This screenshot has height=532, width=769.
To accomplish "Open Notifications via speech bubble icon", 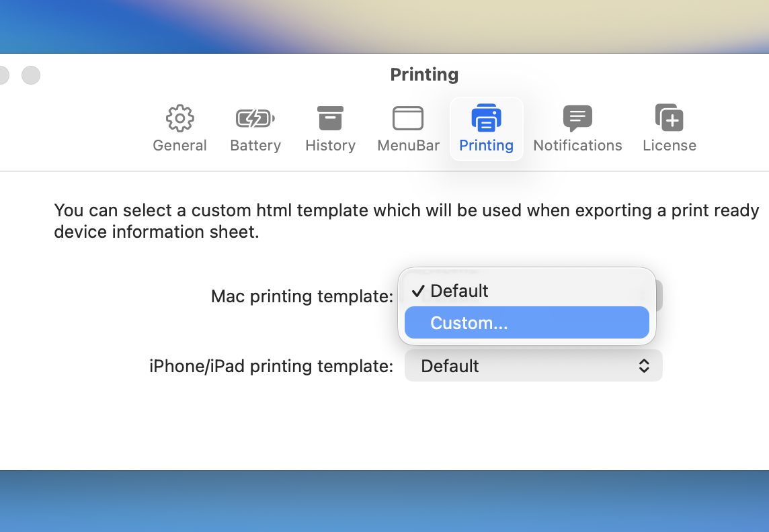I will [577, 119].
